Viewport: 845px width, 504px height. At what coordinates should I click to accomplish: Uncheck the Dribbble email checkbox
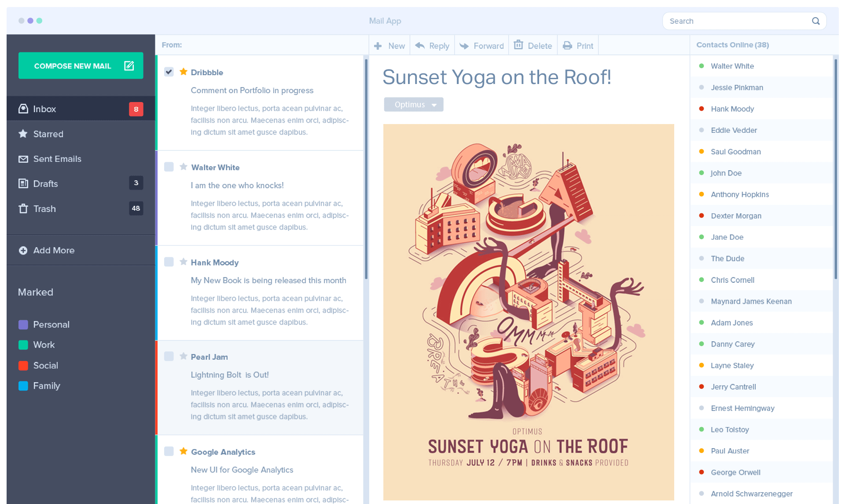[169, 72]
